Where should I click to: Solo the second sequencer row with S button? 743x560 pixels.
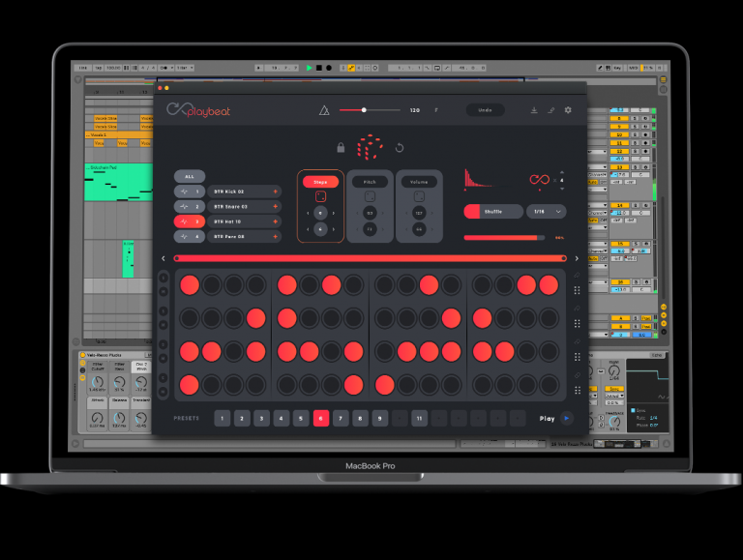(163, 310)
